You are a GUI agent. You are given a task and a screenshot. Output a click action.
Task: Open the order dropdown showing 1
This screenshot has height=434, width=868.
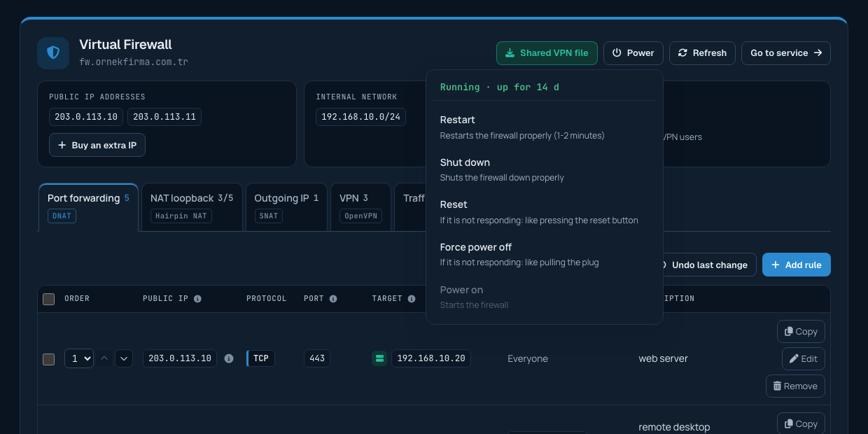(x=79, y=358)
